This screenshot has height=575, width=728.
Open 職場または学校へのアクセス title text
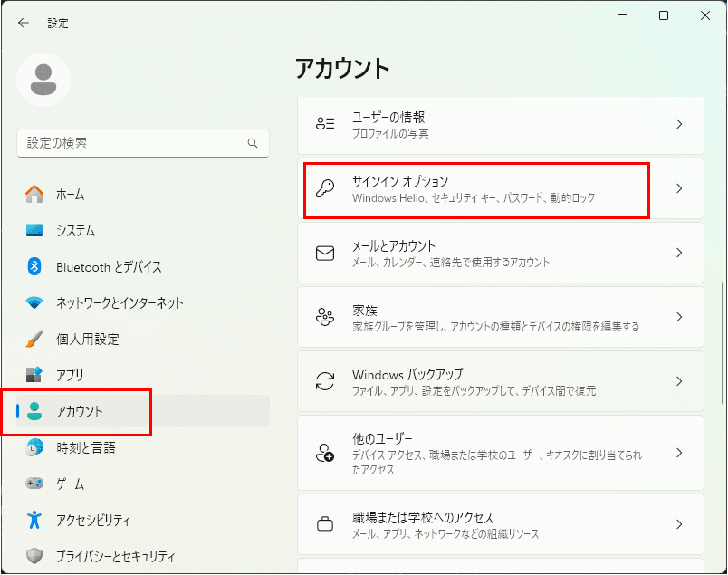tap(423, 517)
